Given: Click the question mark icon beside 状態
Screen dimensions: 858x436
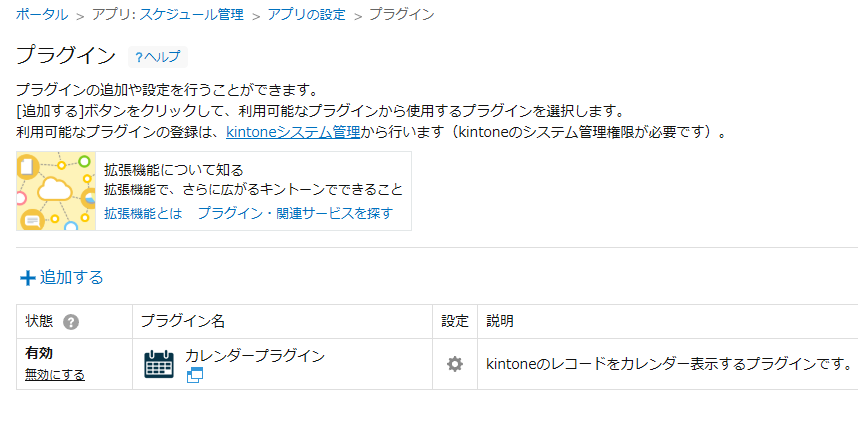Looking at the screenshot, I should click(x=71, y=322).
